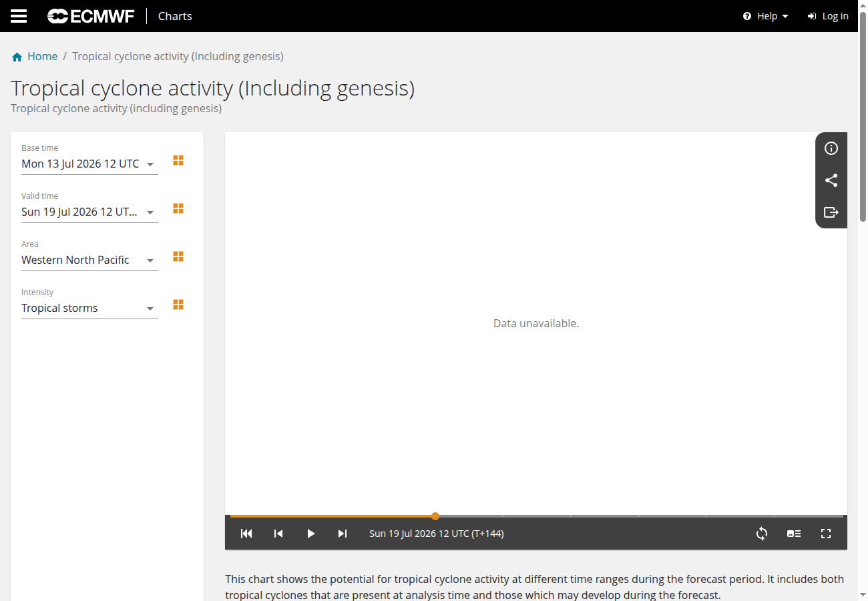Open Valid time grid overview icon
This screenshot has height=601, width=868.
point(178,208)
